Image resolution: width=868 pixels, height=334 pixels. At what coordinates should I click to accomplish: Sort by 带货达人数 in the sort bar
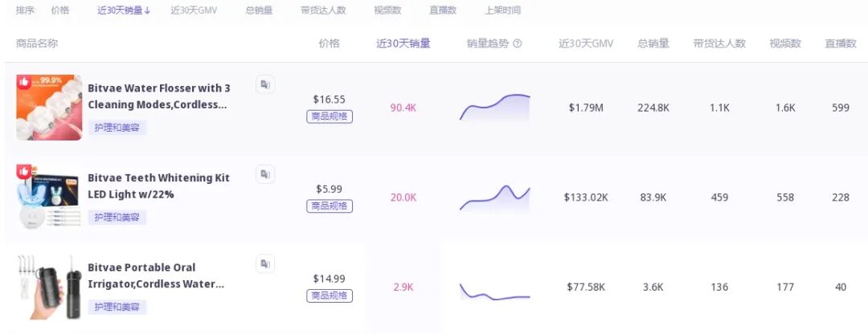pos(323,10)
